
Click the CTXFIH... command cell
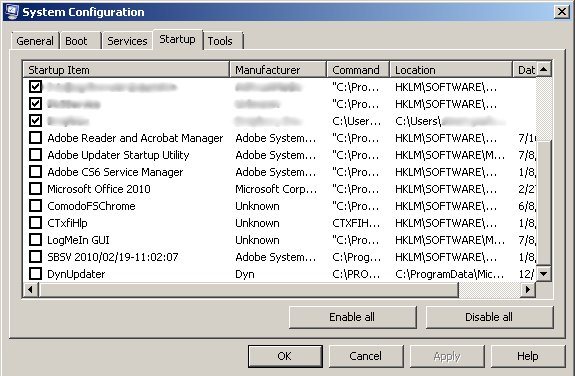(x=356, y=223)
